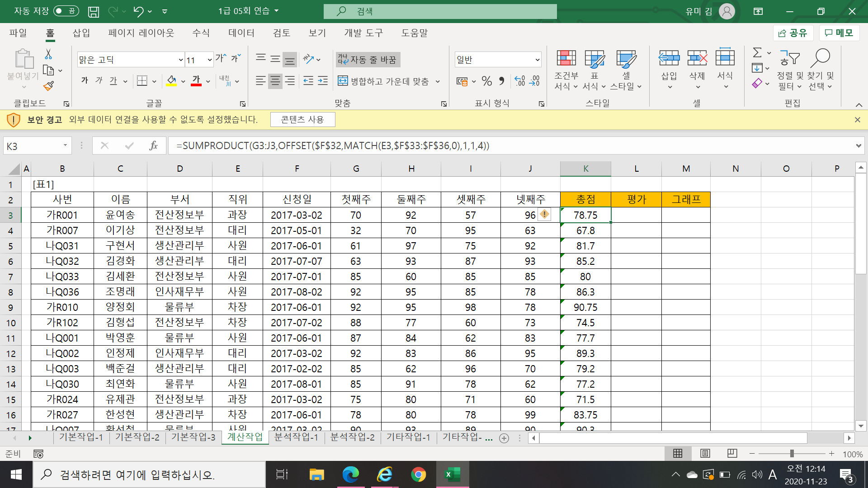Click the Save floppy disk icon
Screen dimensions: 868x488
pos(93,12)
